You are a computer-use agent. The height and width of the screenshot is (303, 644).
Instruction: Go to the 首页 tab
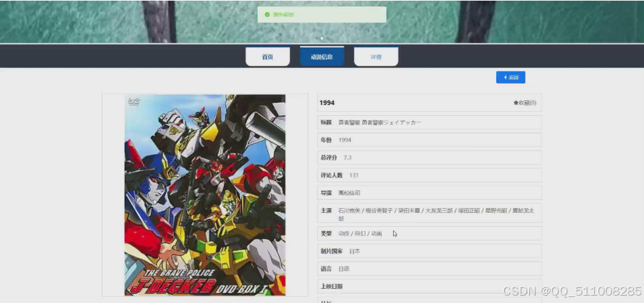(x=268, y=57)
